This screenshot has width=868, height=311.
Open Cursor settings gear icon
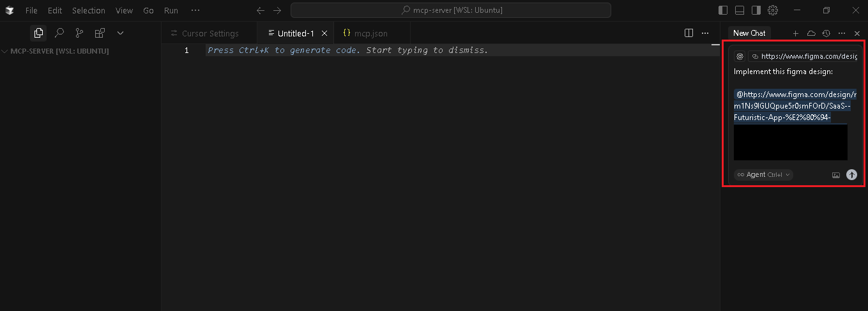(773, 10)
